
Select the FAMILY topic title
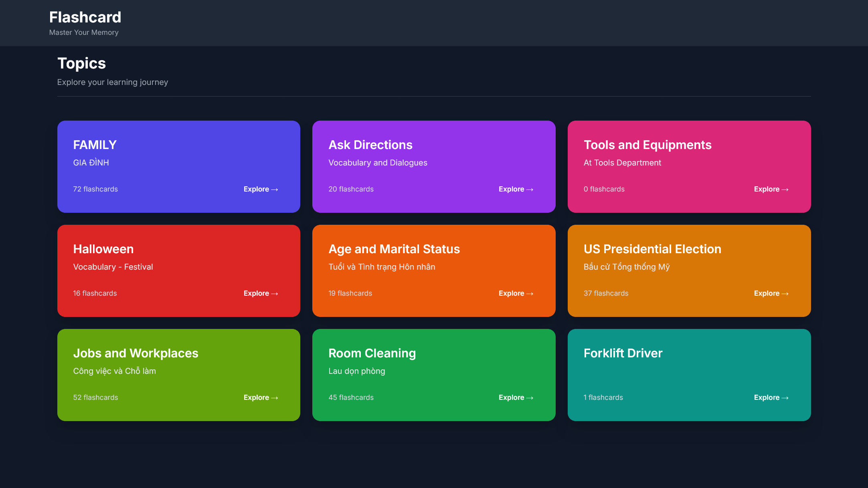[95, 145]
